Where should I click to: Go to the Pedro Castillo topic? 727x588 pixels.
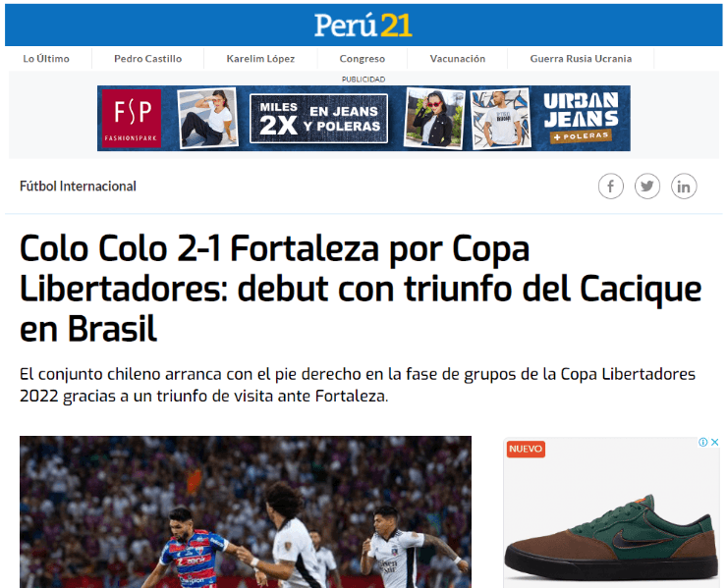tap(148, 59)
